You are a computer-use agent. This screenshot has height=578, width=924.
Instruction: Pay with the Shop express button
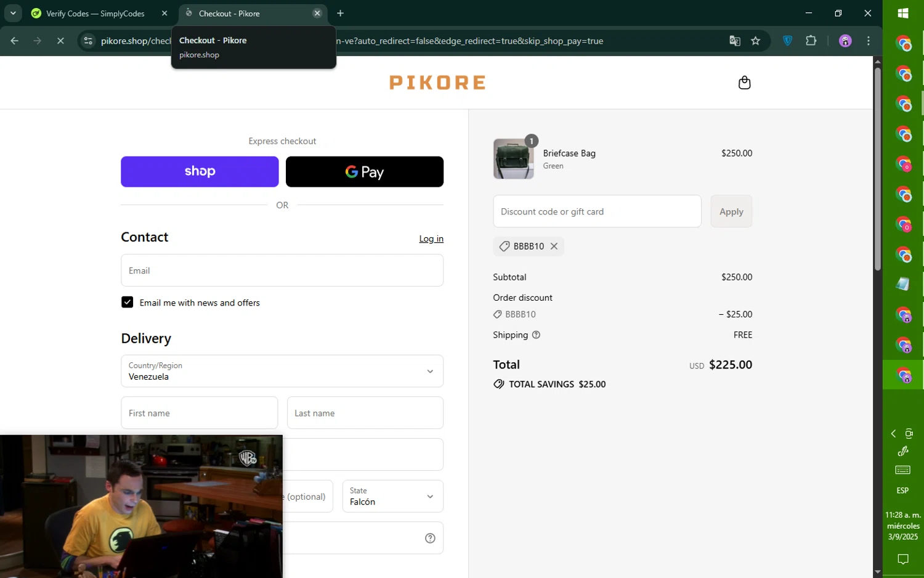tap(200, 171)
